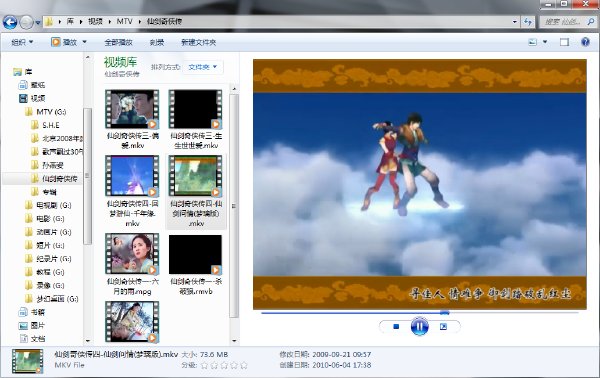Stop the preview video playback
This screenshot has width=600, height=378.
click(396, 327)
